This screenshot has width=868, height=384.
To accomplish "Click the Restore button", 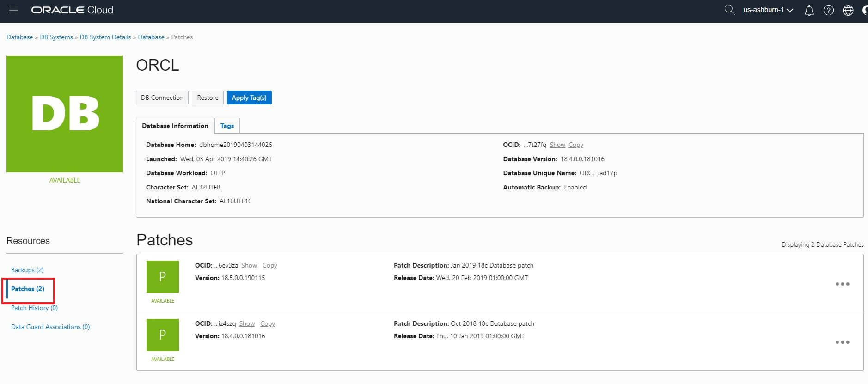I will click(208, 98).
